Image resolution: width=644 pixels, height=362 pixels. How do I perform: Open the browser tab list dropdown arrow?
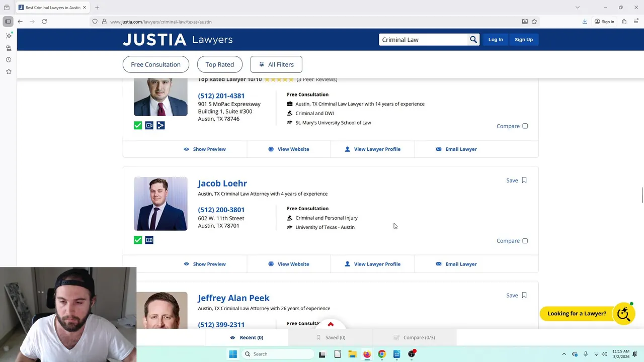578,8
